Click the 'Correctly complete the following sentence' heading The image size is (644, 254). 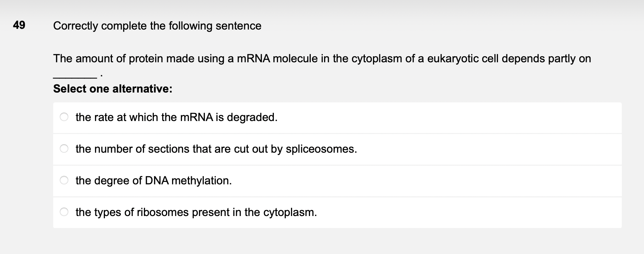[157, 26]
